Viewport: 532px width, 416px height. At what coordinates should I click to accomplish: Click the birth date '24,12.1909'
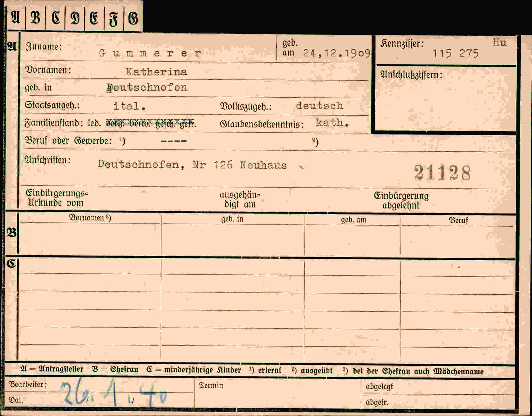(x=337, y=53)
